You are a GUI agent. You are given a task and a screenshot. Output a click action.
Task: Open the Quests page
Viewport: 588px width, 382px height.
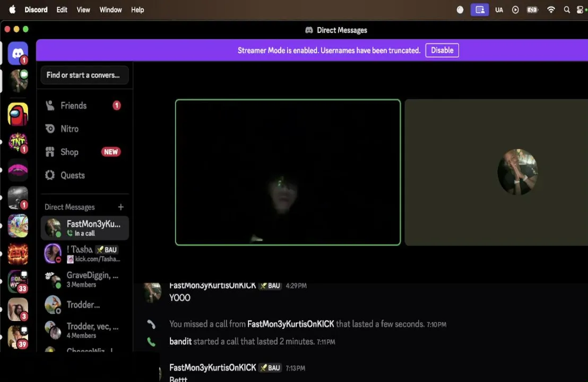click(85, 175)
